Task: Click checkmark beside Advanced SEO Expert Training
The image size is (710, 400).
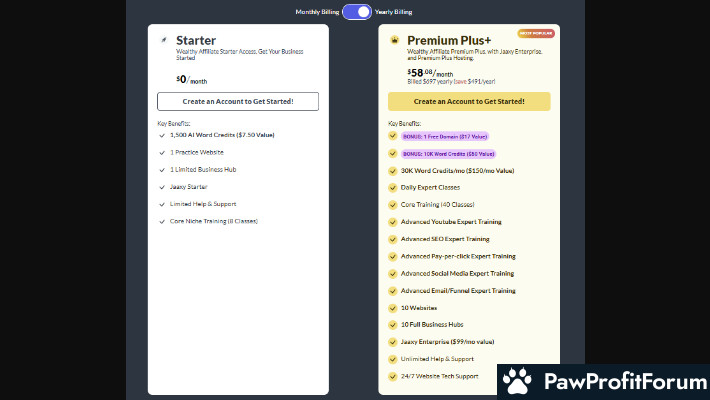Action: coord(393,239)
